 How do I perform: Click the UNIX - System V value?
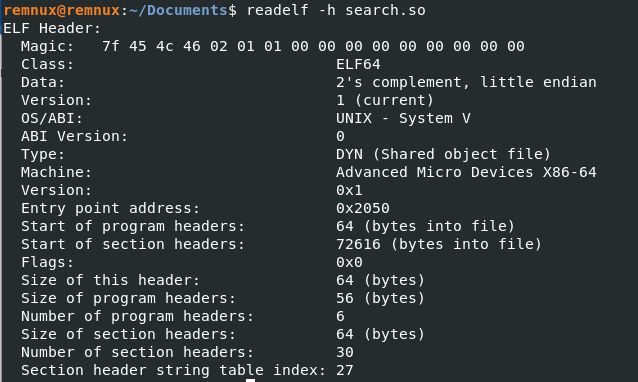point(403,118)
